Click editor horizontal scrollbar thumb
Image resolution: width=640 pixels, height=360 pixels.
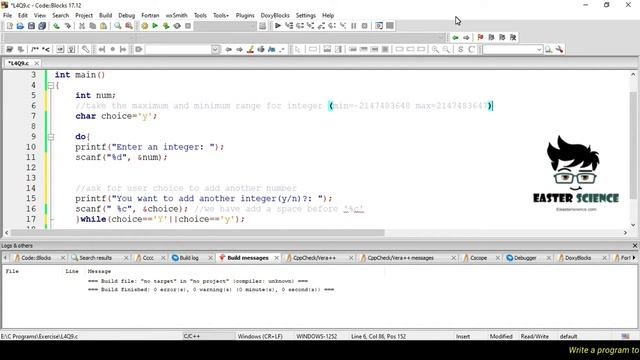click(x=198, y=233)
